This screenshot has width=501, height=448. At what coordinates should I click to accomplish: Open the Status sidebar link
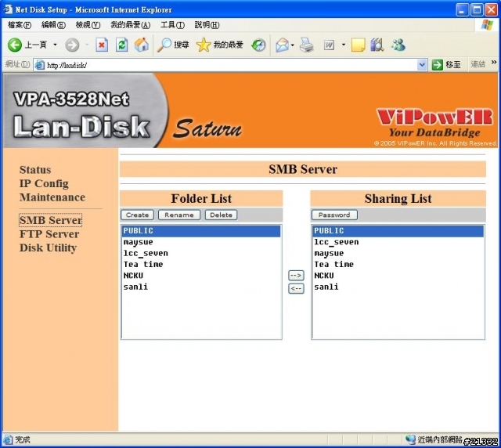click(x=35, y=170)
